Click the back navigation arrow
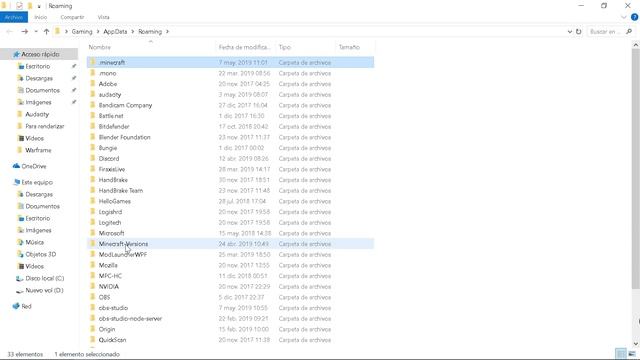This screenshot has width=640, height=360. pyautogui.click(x=10, y=31)
